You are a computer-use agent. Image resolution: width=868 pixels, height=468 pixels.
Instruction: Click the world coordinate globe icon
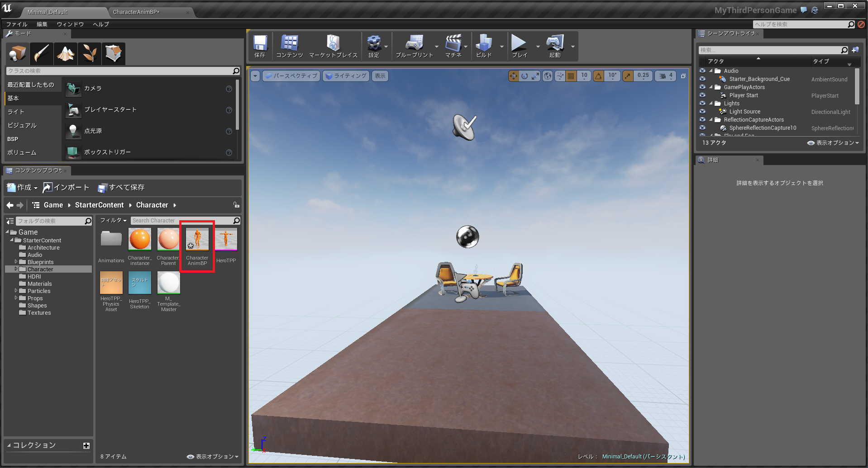(548, 76)
